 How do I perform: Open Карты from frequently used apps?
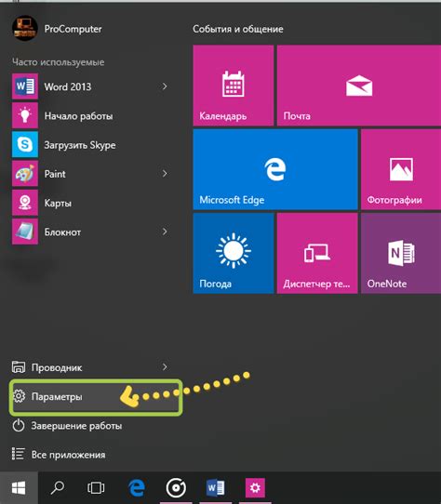(90, 203)
